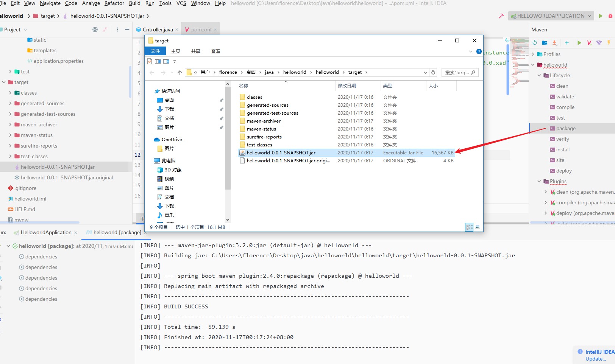The image size is (615, 364).
Task: Add a Maven project with plus icon
Action: pyautogui.click(x=567, y=43)
